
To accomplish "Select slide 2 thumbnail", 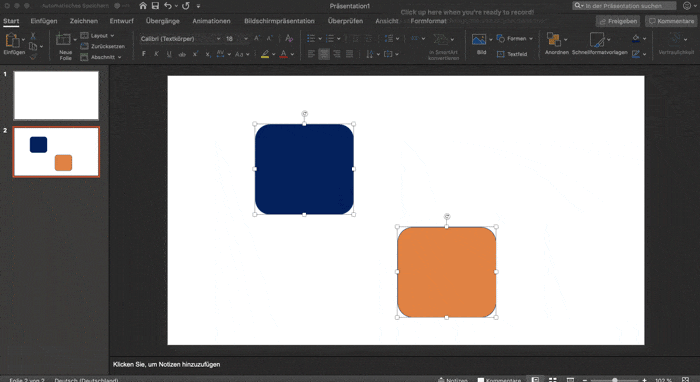I will pyautogui.click(x=56, y=152).
